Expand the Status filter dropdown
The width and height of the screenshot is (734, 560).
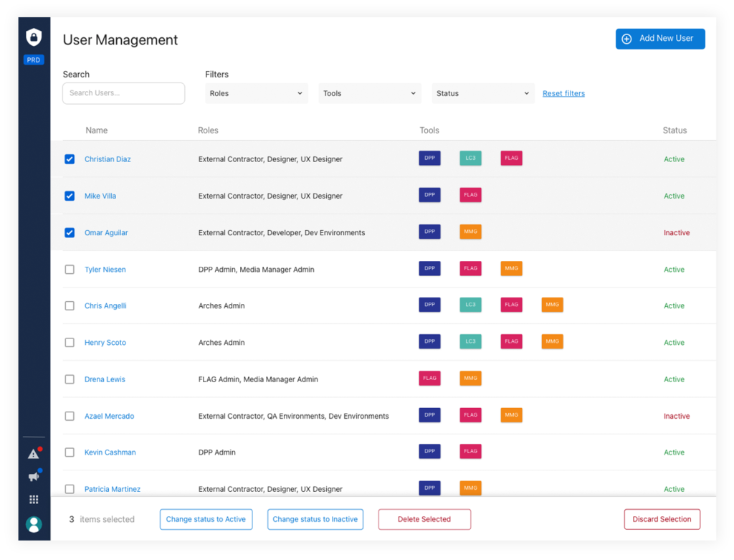click(482, 93)
